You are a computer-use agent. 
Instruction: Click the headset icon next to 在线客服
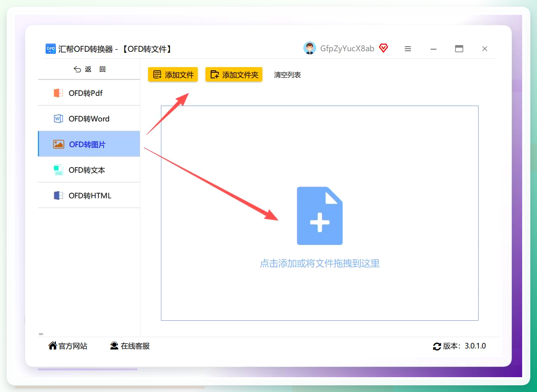[114, 346]
